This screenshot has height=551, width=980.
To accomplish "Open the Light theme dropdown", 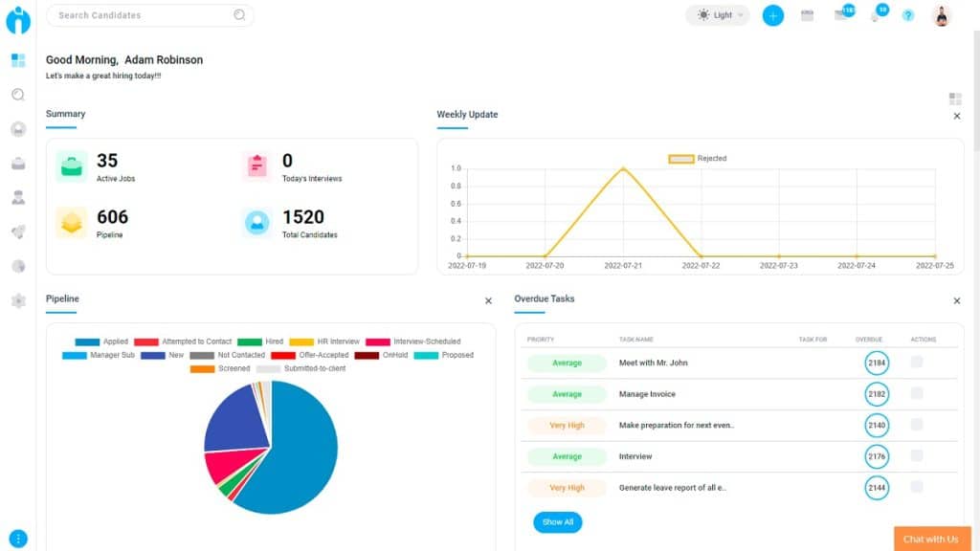I will (x=718, y=15).
